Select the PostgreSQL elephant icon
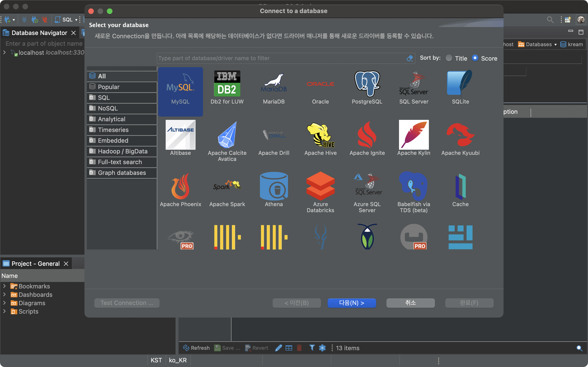 point(367,84)
